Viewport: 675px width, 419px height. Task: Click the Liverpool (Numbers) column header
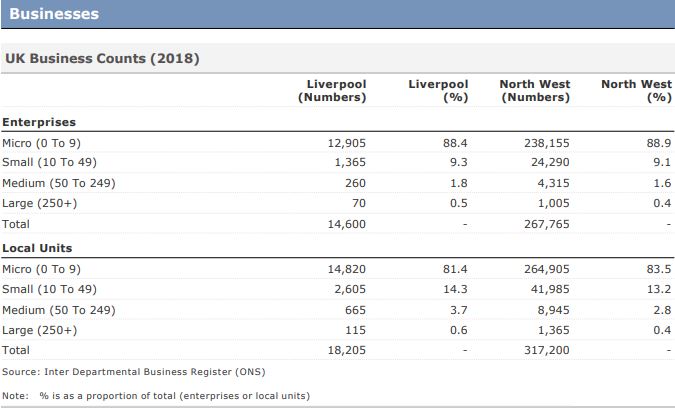click(332, 91)
